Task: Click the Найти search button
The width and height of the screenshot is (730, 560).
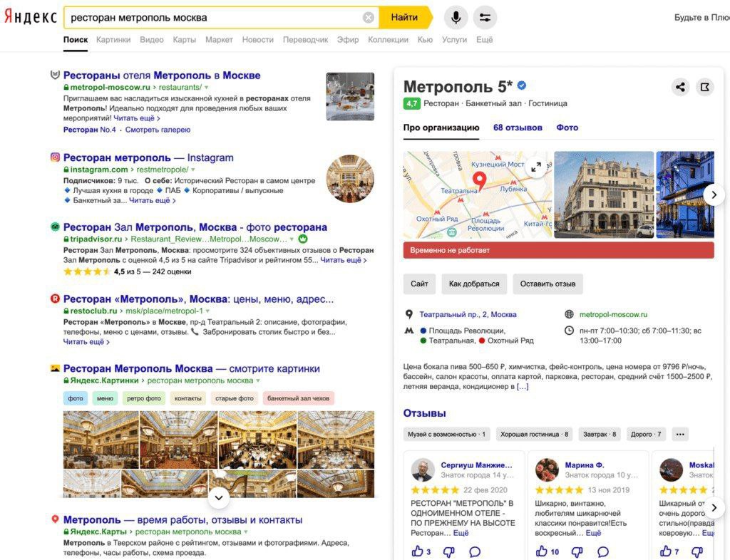Action: 404,18
